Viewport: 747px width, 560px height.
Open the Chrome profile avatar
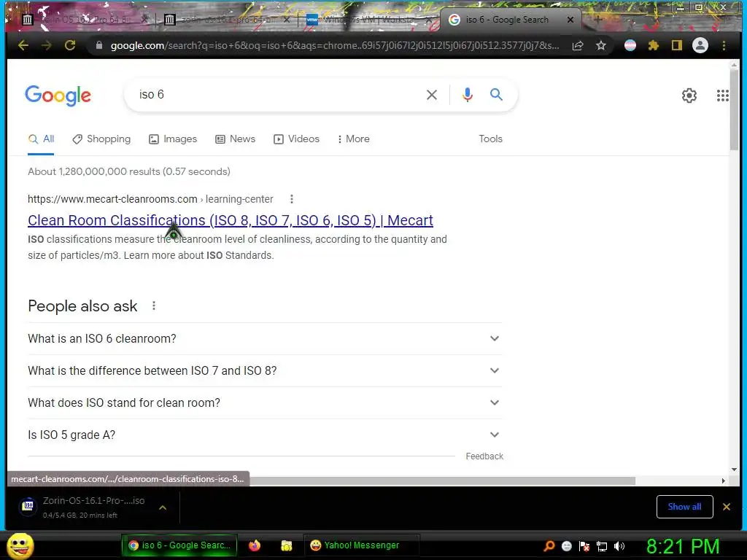pyautogui.click(x=700, y=45)
